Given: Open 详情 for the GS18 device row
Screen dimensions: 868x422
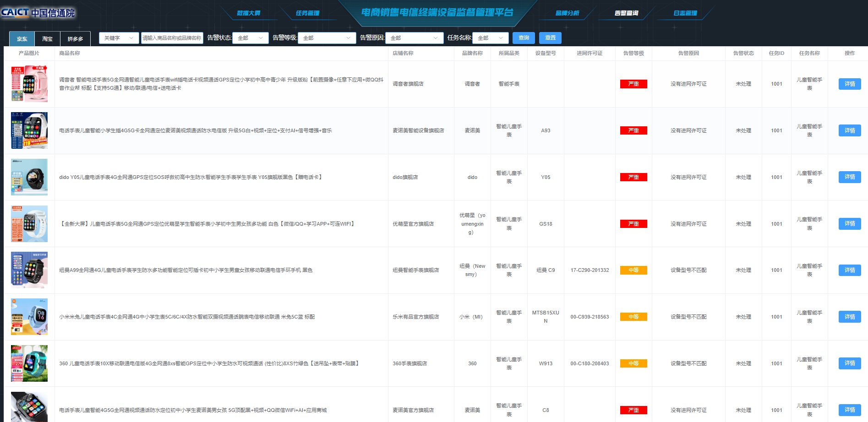Looking at the screenshot, I should pos(850,223).
